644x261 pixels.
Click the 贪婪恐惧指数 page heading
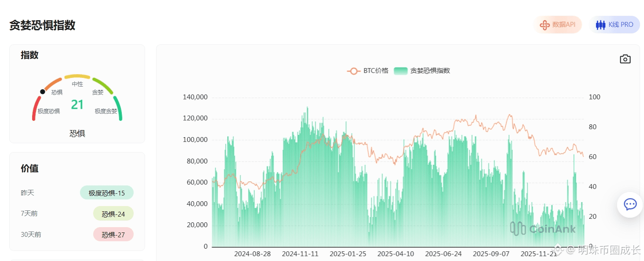click(x=42, y=25)
